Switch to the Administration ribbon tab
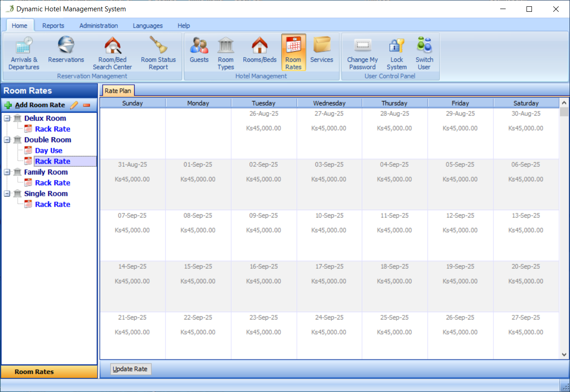Viewport: 570px width, 392px height. click(98, 26)
